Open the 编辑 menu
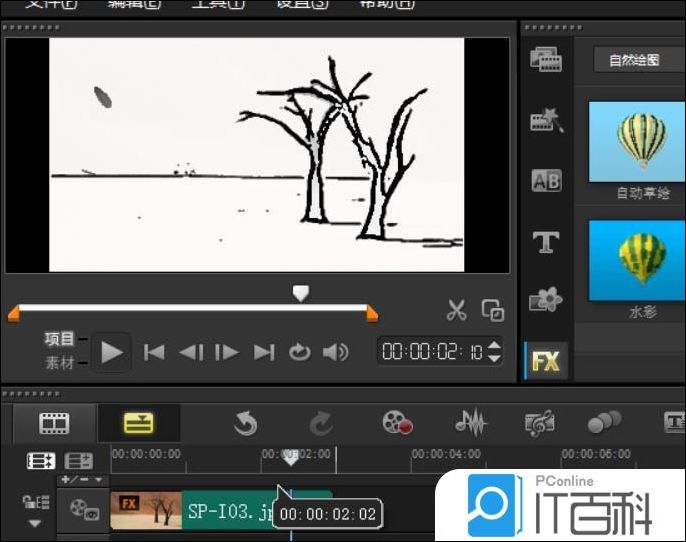This screenshot has height=542, width=686. click(x=135, y=3)
